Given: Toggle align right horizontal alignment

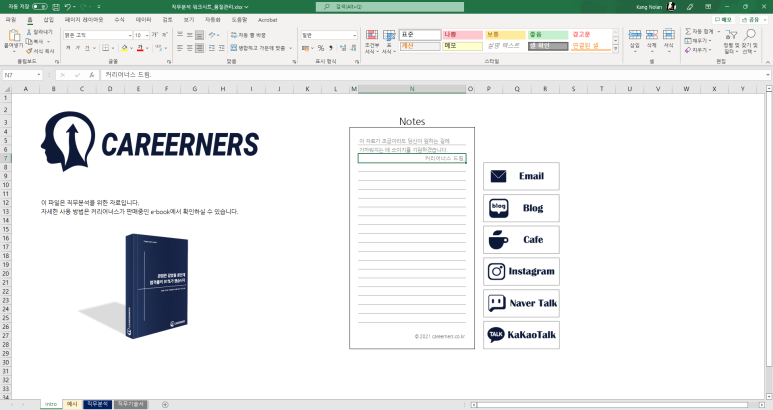Looking at the screenshot, I should (x=199, y=48).
